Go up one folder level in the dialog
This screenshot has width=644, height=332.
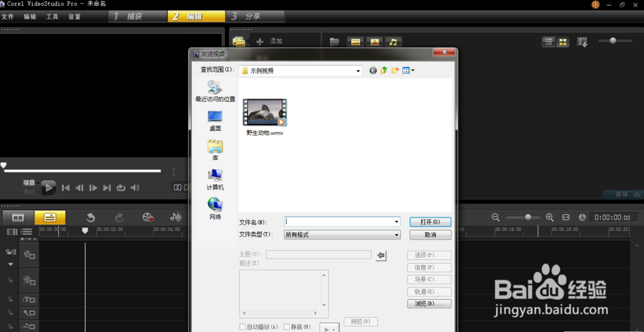(384, 71)
